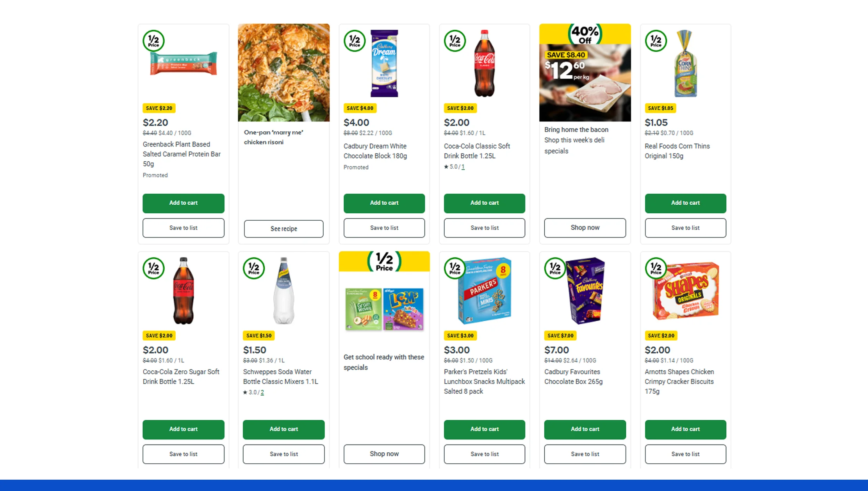
Task: Add Cadbury Favourites Chocolate Box to cart
Action: coord(585,429)
